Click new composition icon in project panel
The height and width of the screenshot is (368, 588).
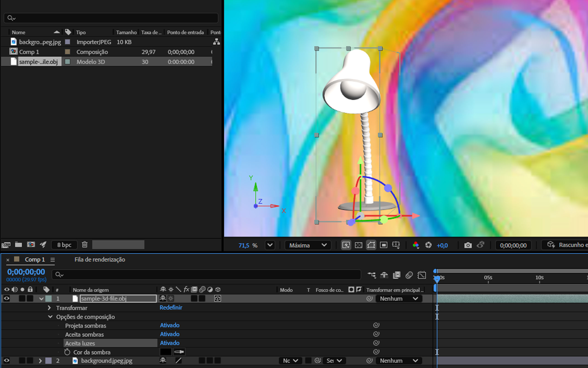tap(31, 245)
